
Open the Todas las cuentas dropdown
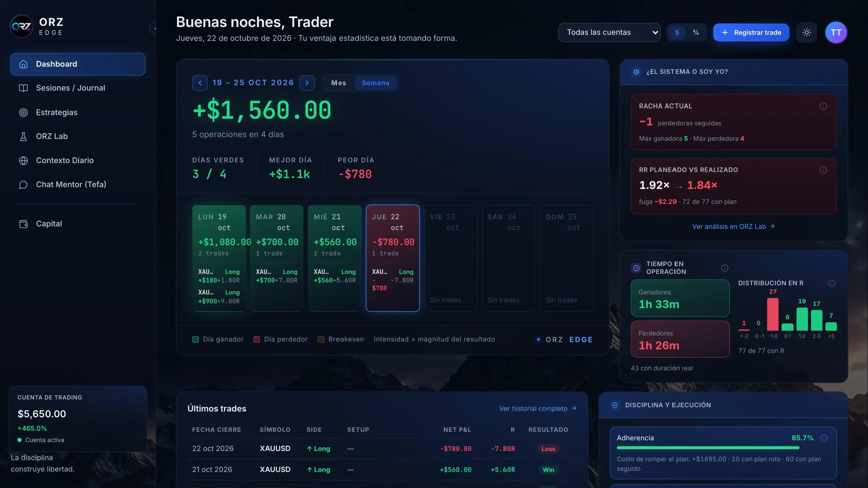pos(609,33)
